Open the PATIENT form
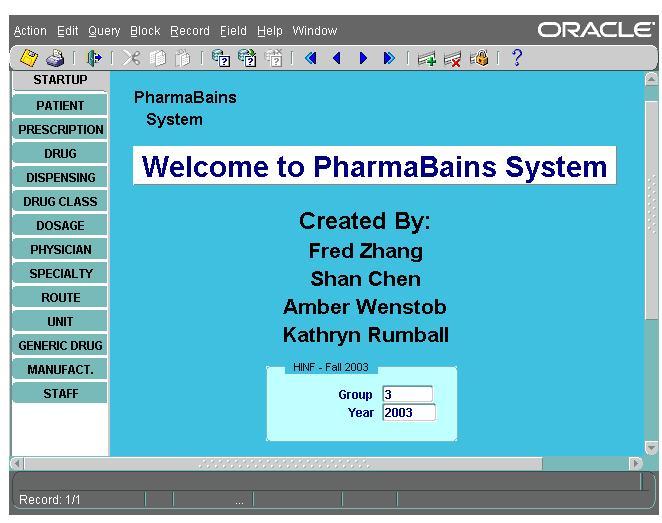Screen dimensions: 662x523 click(60, 105)
